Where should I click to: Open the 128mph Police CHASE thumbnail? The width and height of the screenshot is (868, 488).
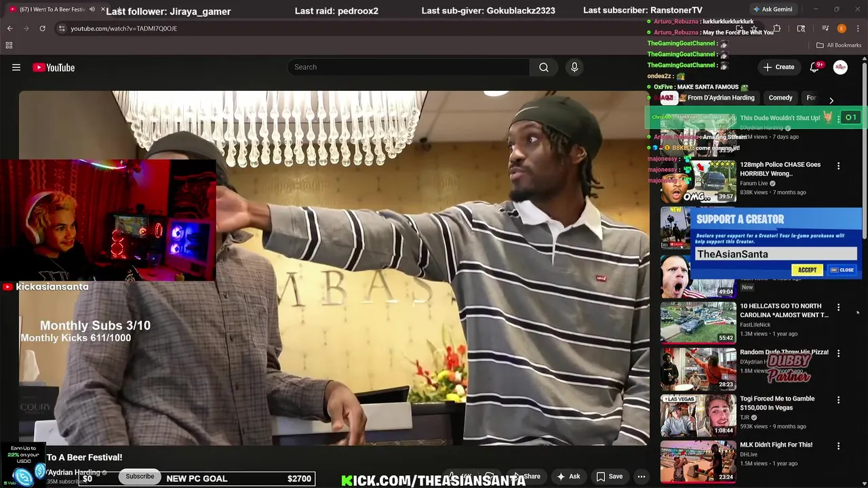coord(698,181)
